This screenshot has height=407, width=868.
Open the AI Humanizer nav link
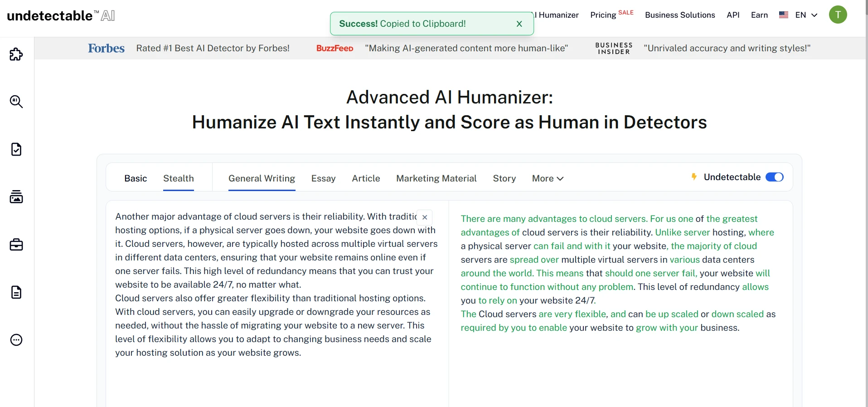[557, 15]
